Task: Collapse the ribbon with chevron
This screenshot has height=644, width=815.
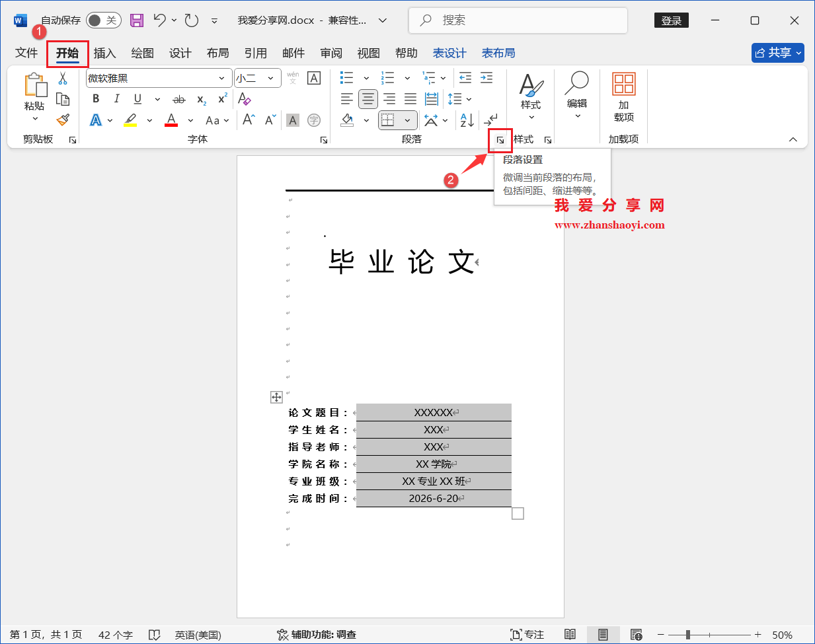Action: [793, 139]
